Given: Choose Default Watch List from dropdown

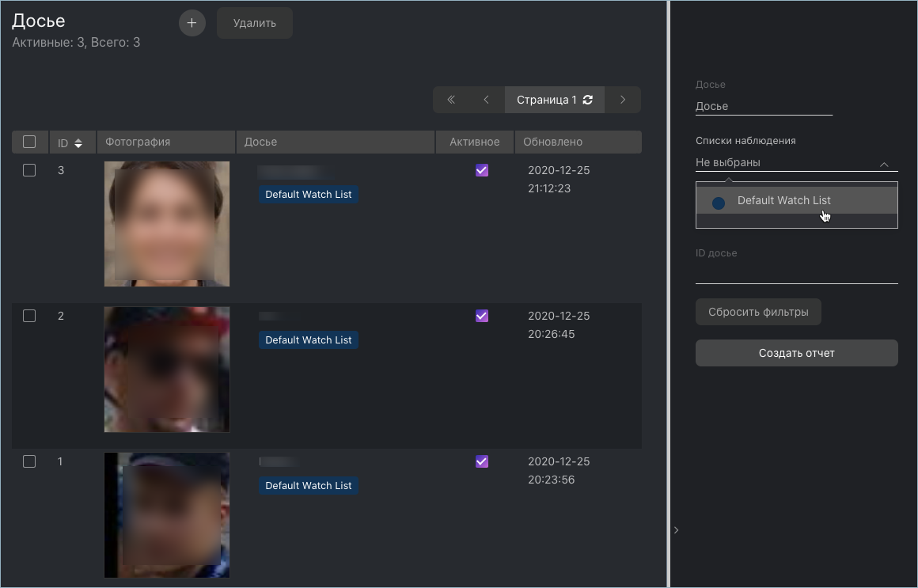Looking at the screenshot, I should click(x=783, y=201).
